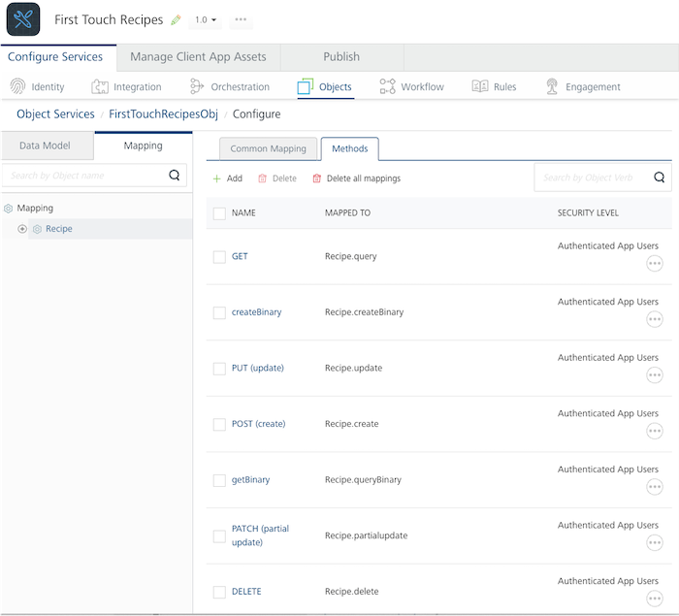Open the DELETE method link
The image size is (679, 616).
pyautogui.click(x=246, y=592)
